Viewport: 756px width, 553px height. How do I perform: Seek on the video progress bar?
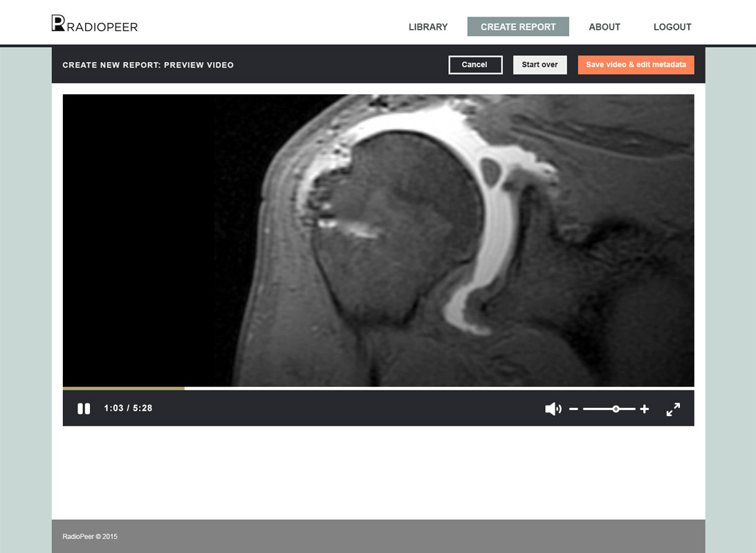(378, 388)
